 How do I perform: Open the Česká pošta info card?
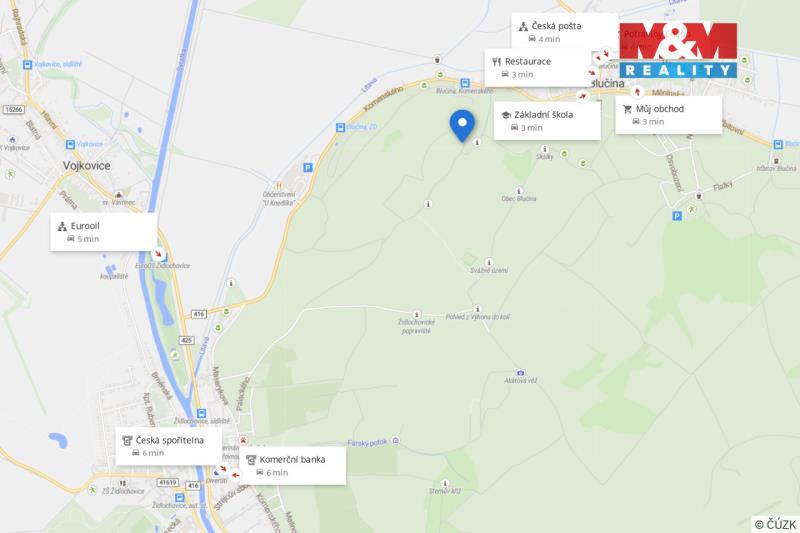[564, 32]
